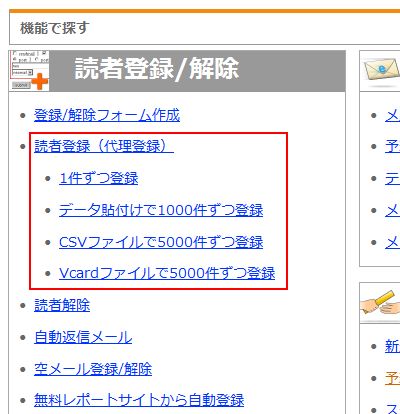Open the link starting with 新 in right column
The image size is (400, 414).
(x=392, y=346)
